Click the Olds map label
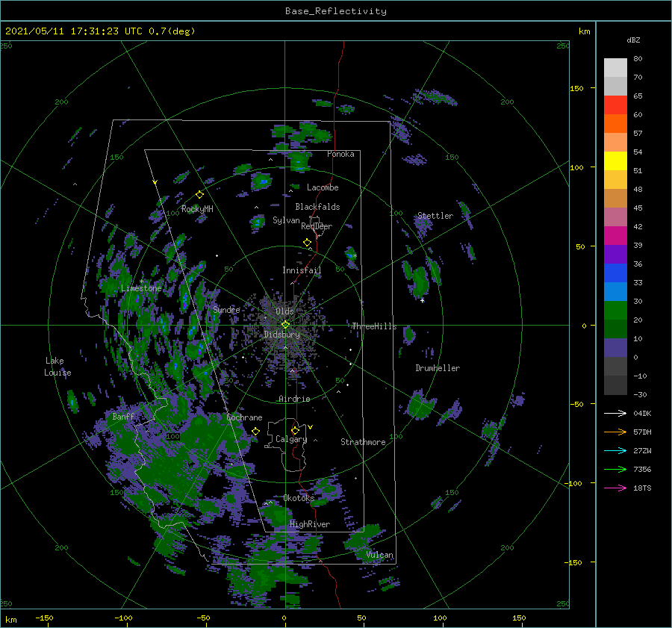The height and width of the screenshot is (628, 672). [284, 311]
